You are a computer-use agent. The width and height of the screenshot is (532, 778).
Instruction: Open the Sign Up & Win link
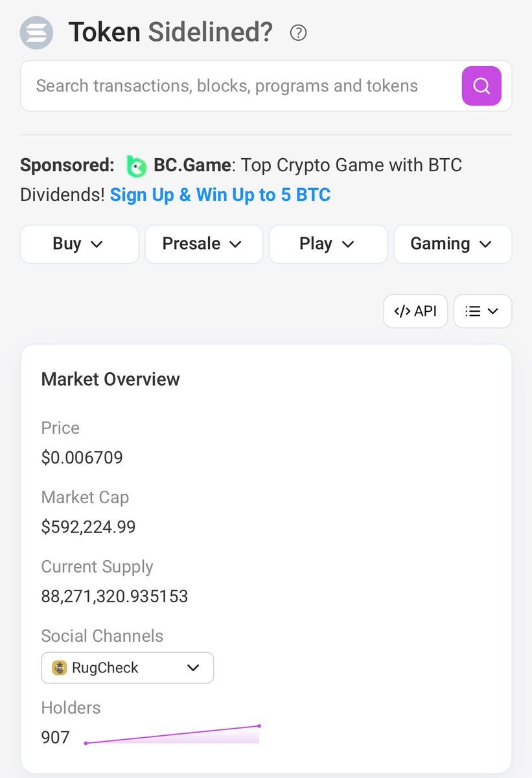[220, 194]
